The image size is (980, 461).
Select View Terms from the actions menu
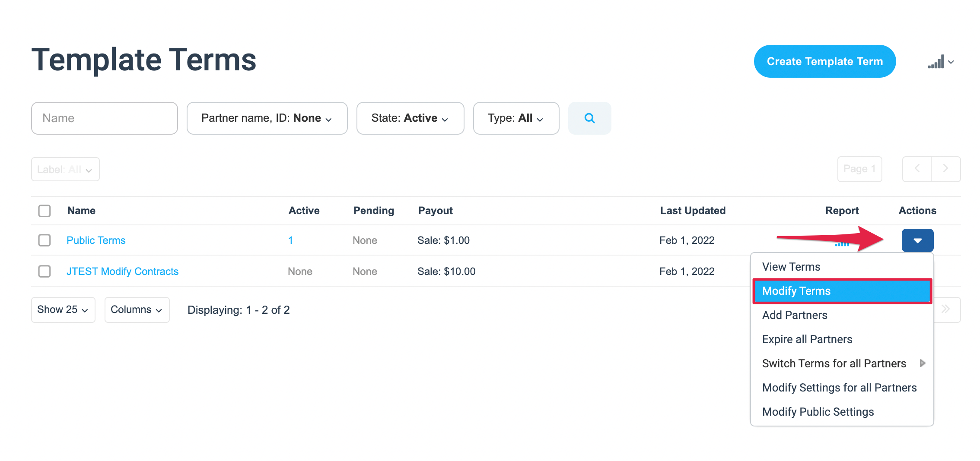point(842,267)
